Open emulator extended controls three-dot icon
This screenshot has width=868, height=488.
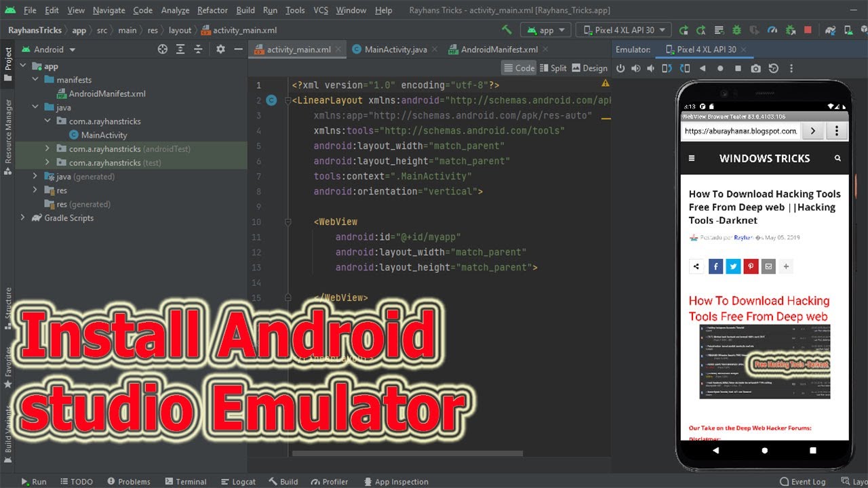791,68
